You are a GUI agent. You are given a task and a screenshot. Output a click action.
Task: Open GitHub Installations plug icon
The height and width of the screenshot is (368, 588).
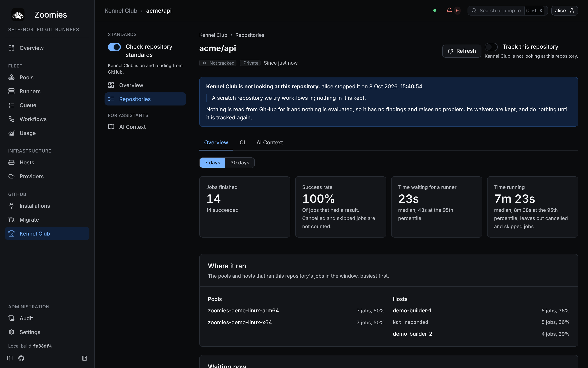11,206
